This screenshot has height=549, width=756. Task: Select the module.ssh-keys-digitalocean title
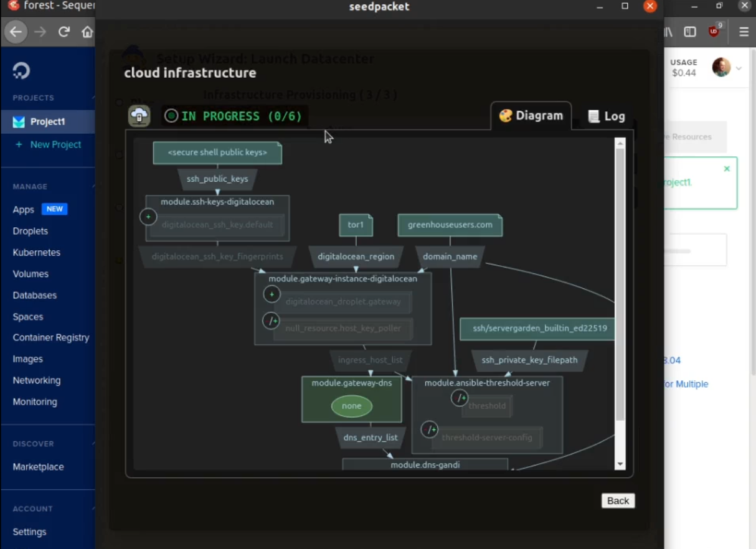click(217, 202)
